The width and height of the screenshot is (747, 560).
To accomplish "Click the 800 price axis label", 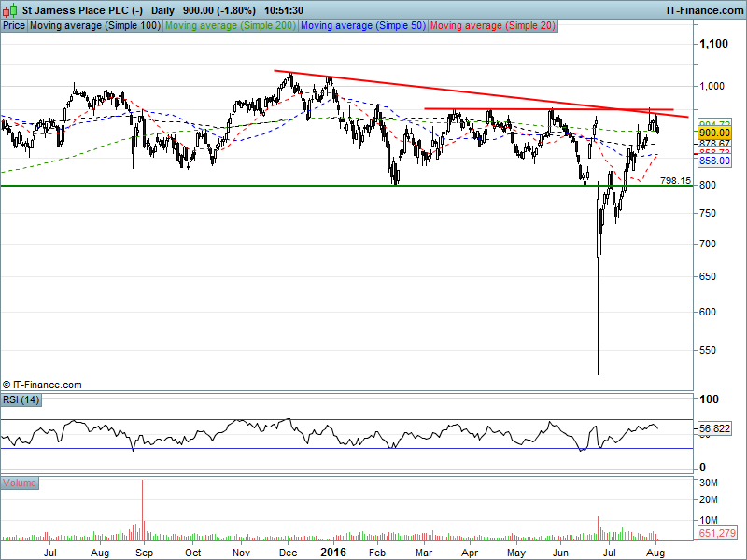I will point(708,185).
